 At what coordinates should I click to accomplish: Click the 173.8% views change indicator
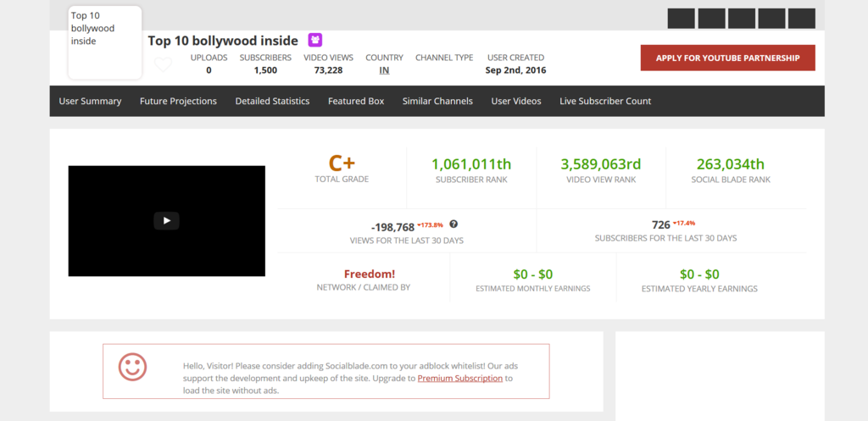[x=430, y=224]
